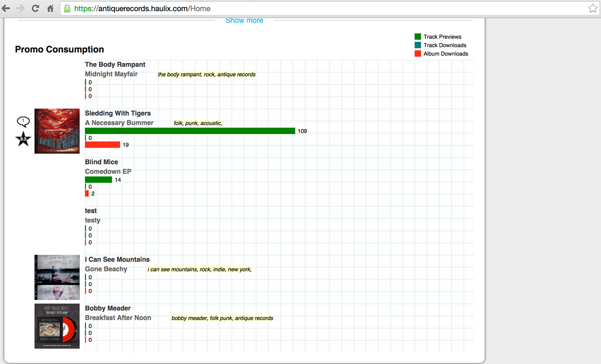Click the Track Downloads teal legend swatch
Viewport: 601px width, 364px height.
click(x=418, y=45)
